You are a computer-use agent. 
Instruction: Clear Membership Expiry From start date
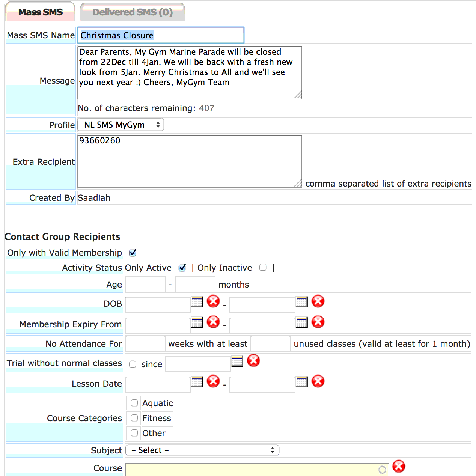coord(213,322)
